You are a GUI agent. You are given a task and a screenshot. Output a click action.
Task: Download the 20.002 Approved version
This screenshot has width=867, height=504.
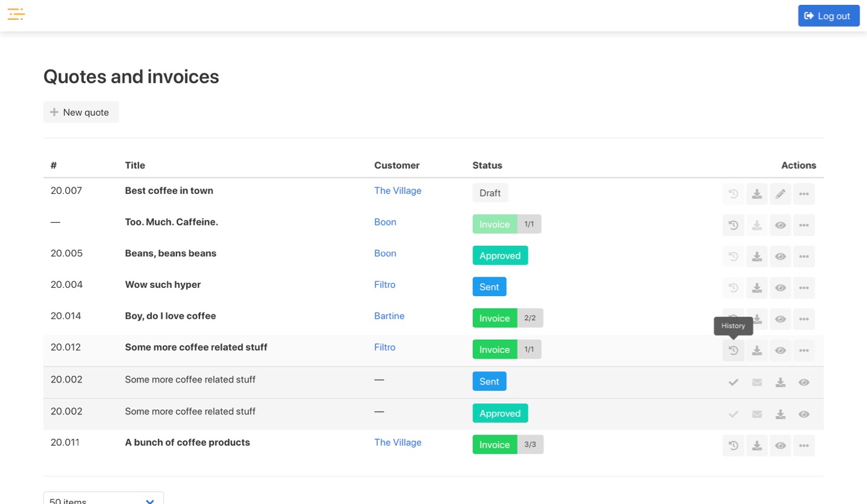(780, 414)
